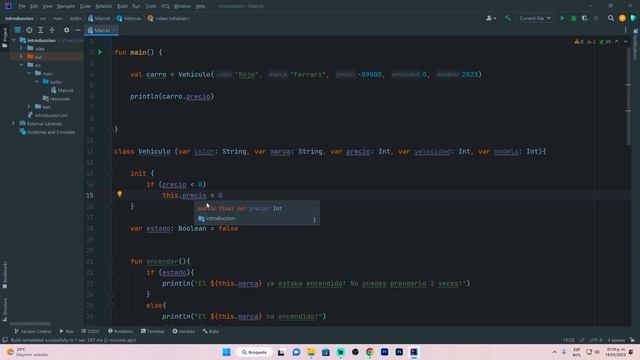The image size is (640, 360).
Task: Click IntelliJ IDEA taskbar icon
Action: pyautogui.click(x=414, y=352)
